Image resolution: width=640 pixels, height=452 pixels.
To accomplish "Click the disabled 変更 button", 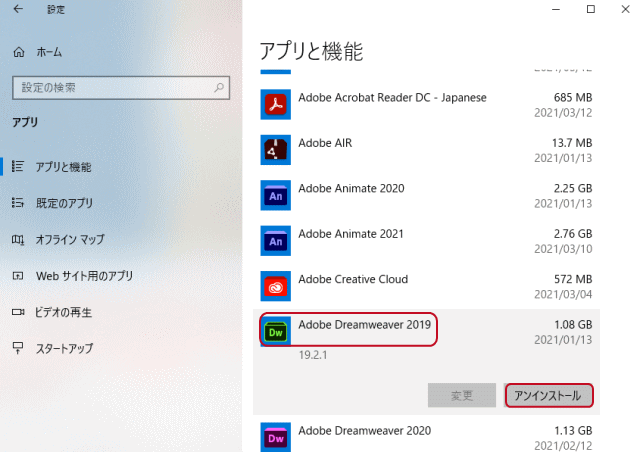I will (462, 395).
